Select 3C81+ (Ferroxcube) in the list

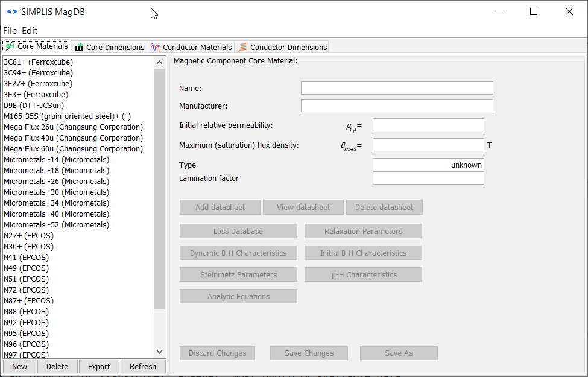tap(38, 62)
